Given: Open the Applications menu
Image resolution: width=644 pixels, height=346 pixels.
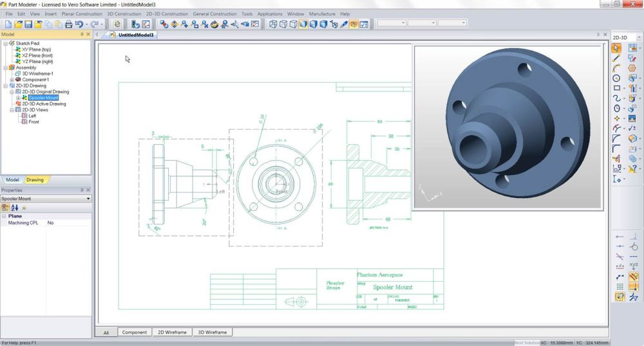Looking at the screenshot, I should click(x=269, y=14).
